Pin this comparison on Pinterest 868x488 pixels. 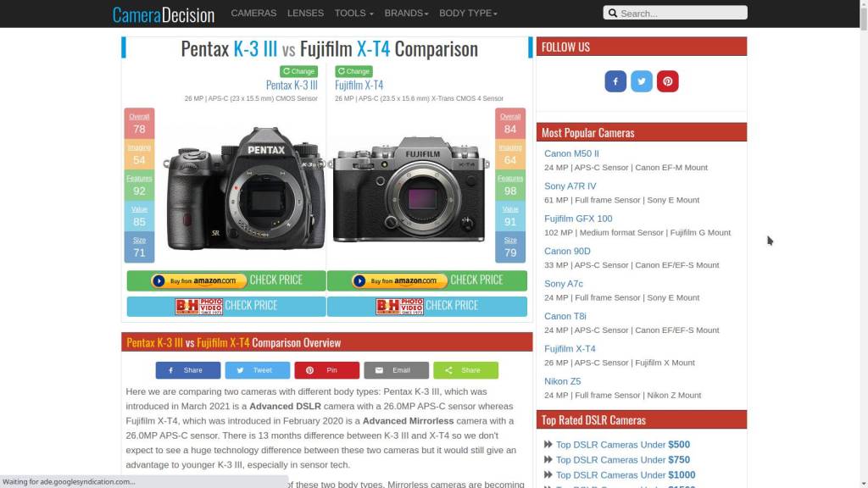coord(326,370)
